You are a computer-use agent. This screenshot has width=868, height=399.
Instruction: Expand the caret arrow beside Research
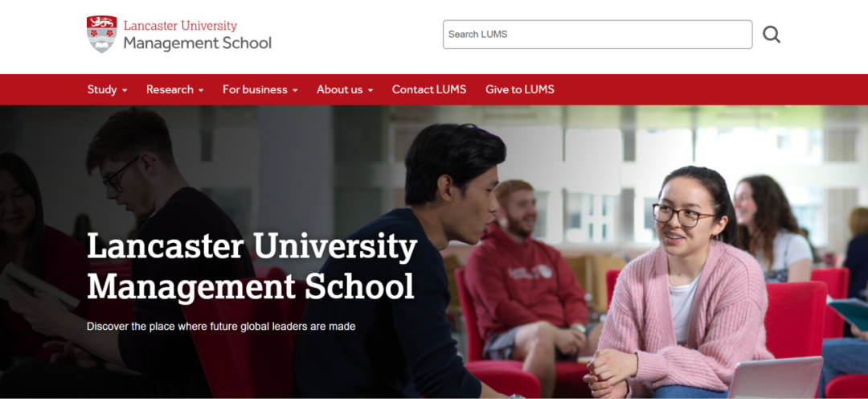[200, 90]
